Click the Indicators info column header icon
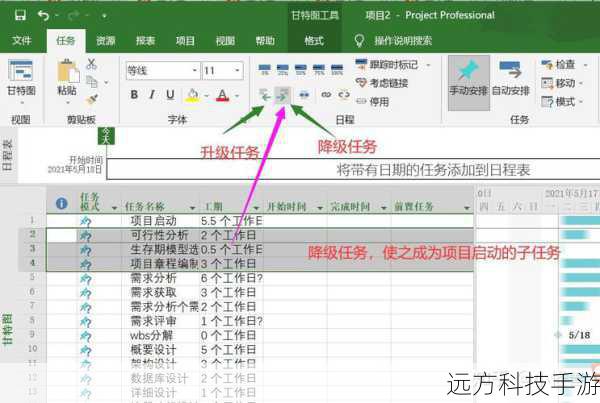 click(61, 204)
